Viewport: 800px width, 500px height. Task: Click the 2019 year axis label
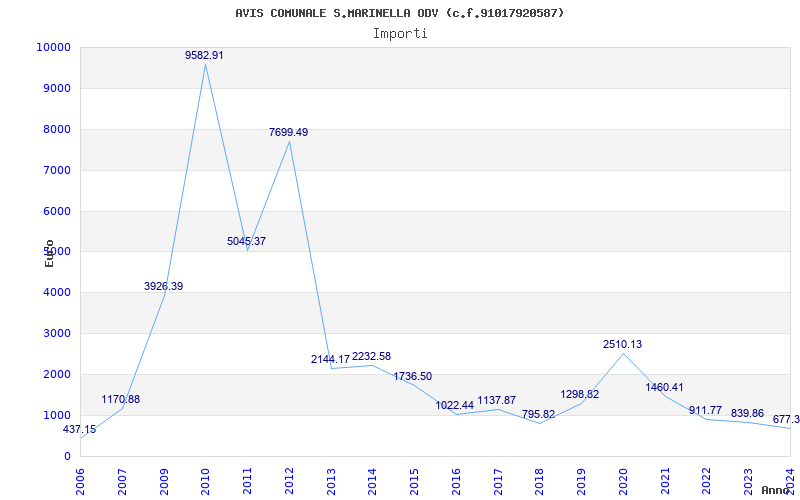581,482
